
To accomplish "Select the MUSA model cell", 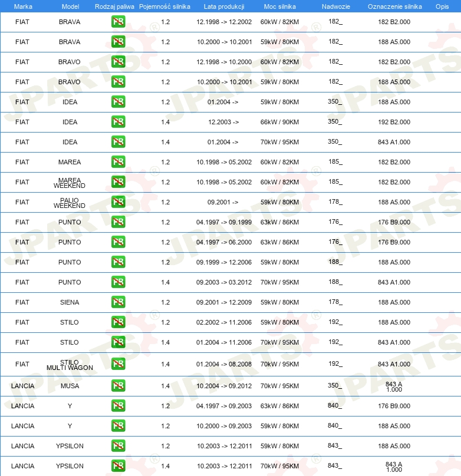I will click(x=70, y=386).
